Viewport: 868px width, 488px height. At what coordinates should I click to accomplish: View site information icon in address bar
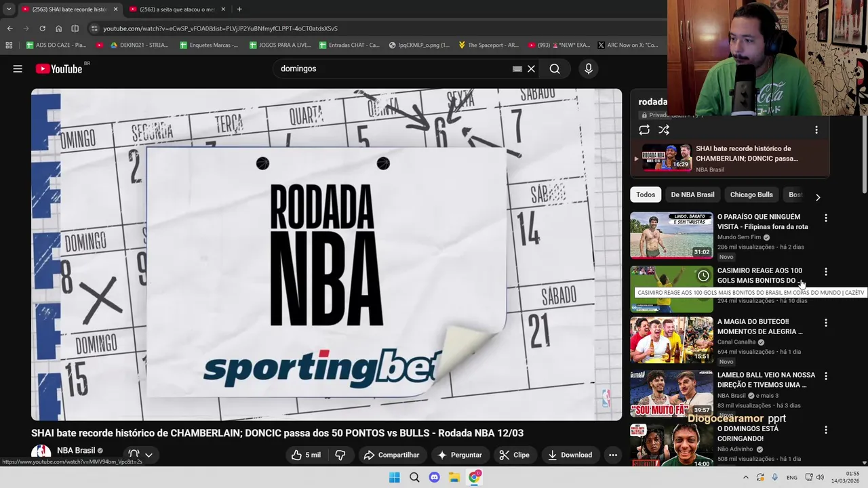(94, 28)
